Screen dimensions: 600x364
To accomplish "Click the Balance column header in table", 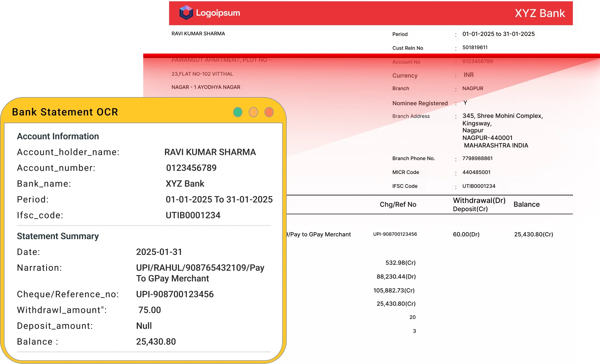I will [526, 205].
